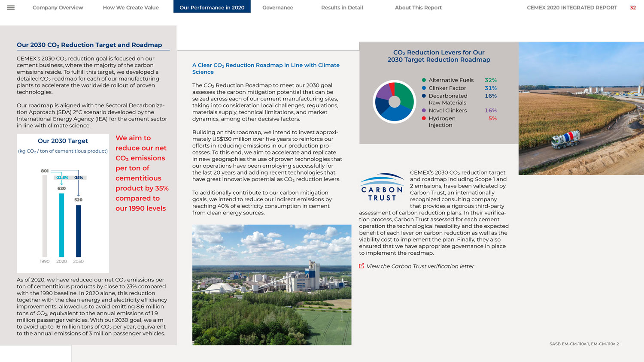Navigate to About This Report
The width and height of the screenshot is (644, 362).
click(x=418, y=8)
